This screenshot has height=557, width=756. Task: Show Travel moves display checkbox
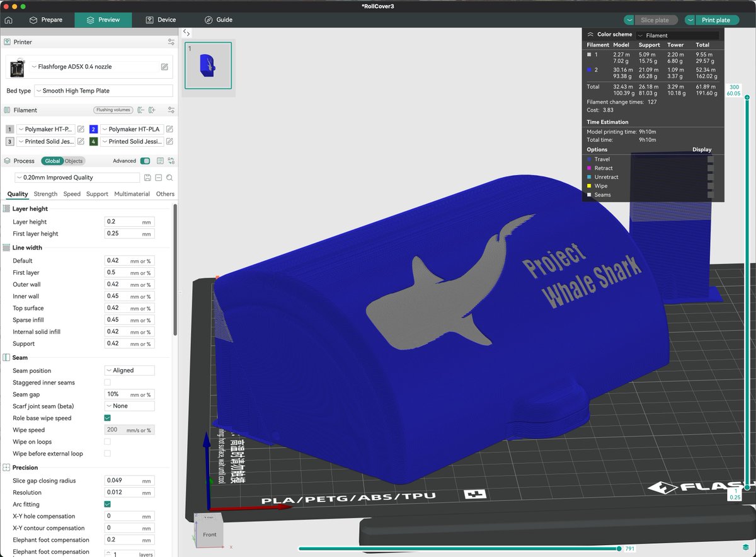(711, 159)
